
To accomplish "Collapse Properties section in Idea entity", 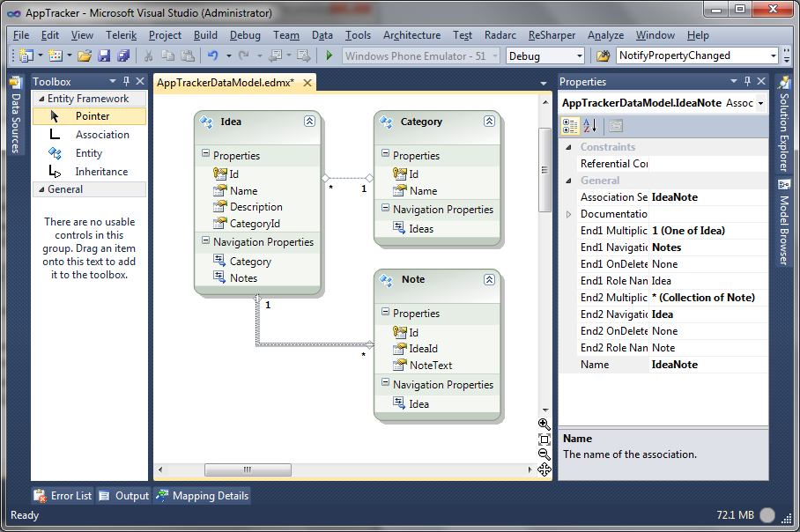I will click(205, 153).
